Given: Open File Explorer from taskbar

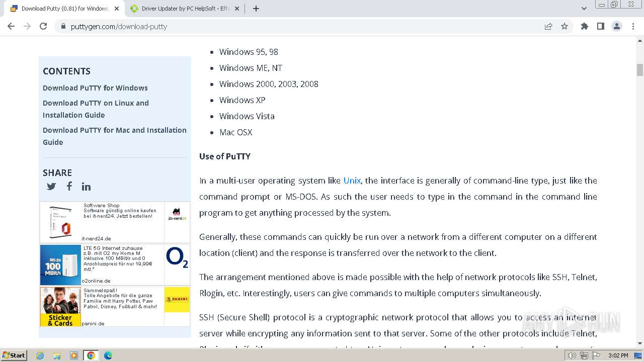Looking at the screenshot, I should 57,355.
